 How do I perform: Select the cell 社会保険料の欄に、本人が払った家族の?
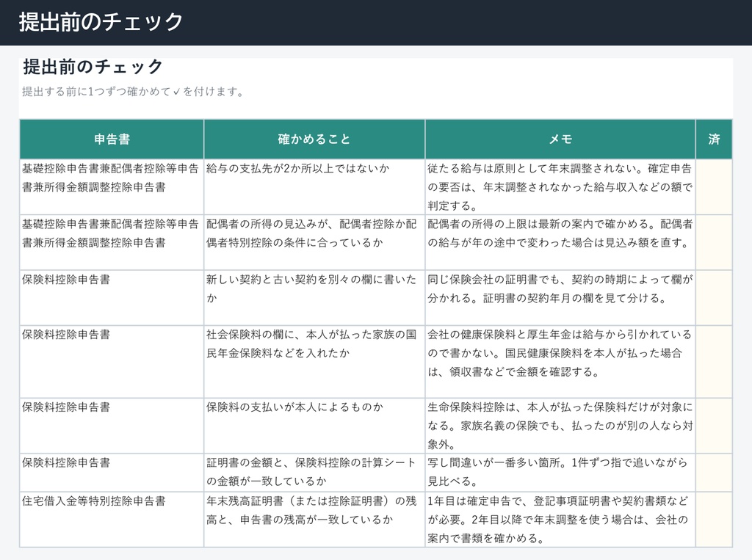pos(314,362)
